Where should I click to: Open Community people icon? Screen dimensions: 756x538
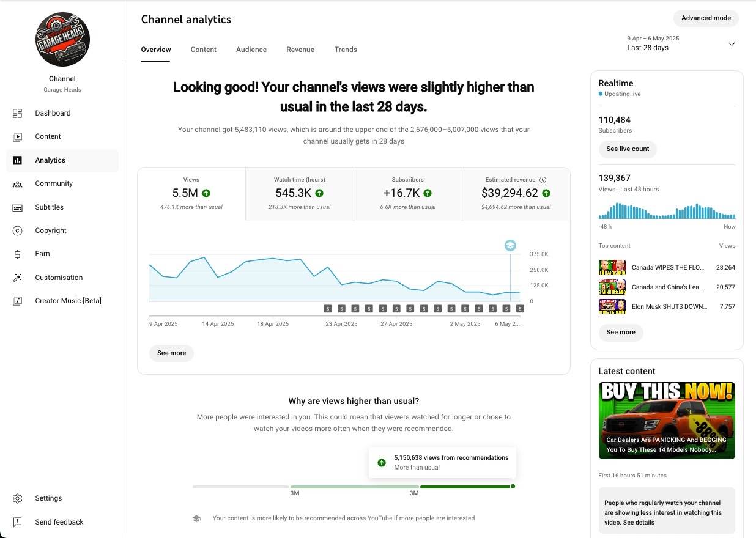coord(17,183)
